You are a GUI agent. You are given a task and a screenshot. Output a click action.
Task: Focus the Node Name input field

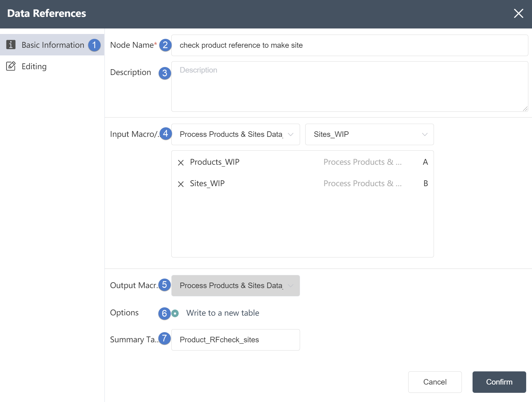pyautogui.click(x=349, y=45)
